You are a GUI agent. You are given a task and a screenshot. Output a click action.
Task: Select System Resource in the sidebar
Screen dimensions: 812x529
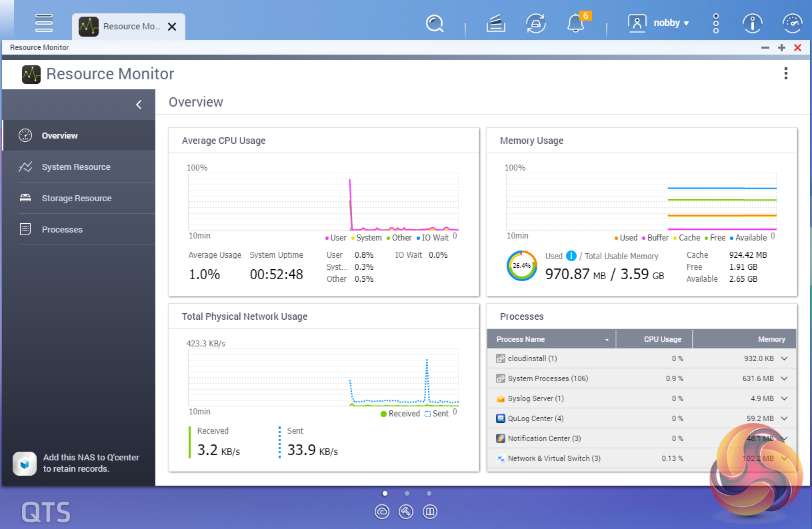point(76,167)
